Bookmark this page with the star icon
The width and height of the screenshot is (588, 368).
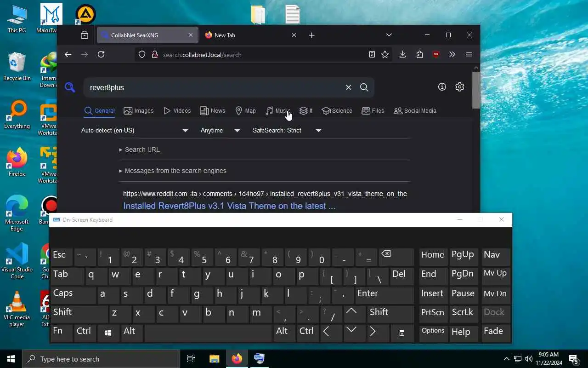[385, 54]
